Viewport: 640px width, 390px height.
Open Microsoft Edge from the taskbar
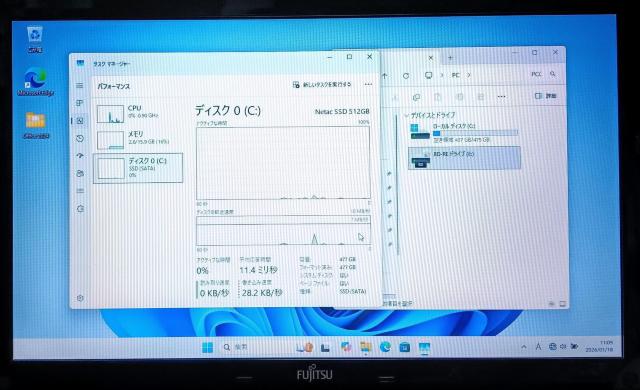[x=385, y=347]
